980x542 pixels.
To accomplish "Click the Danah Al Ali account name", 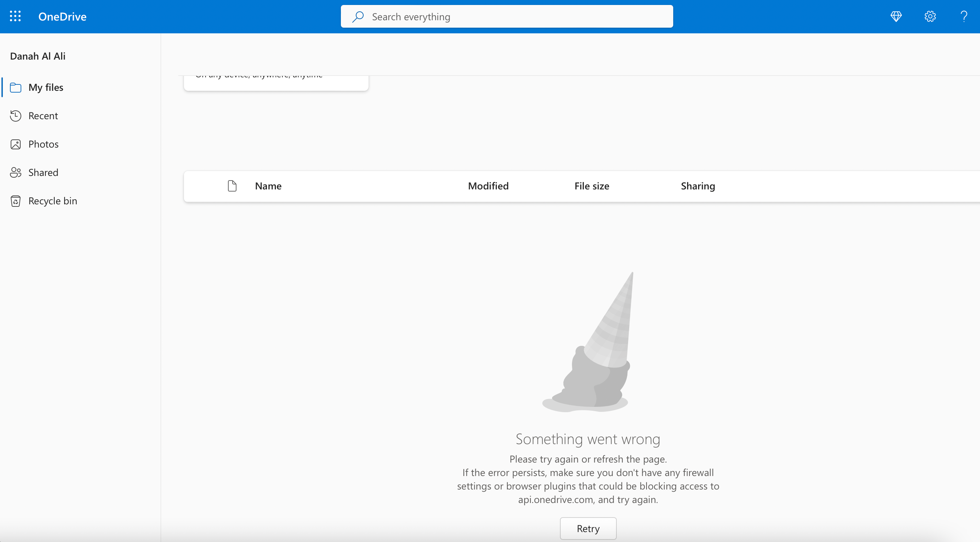I will point(38,56).
